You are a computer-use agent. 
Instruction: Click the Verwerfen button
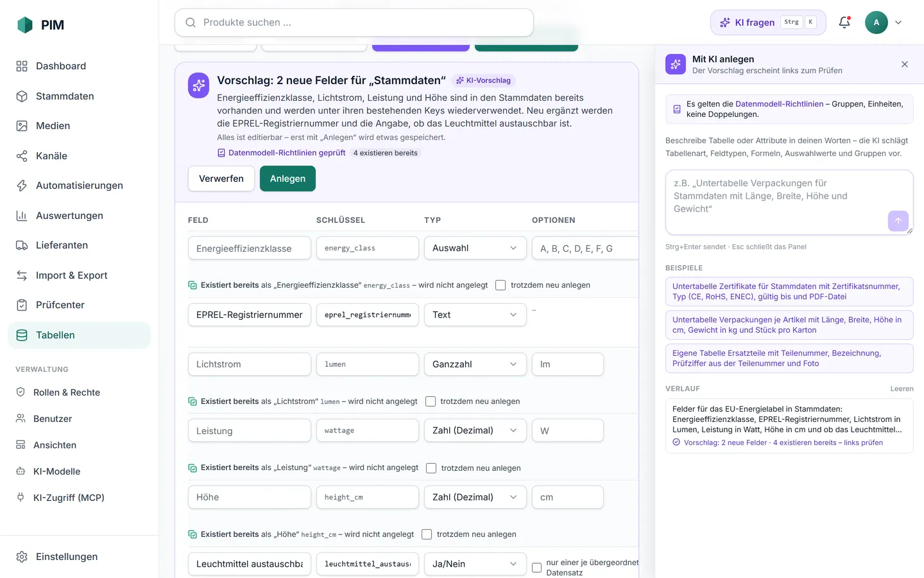(x=221, y=179)
